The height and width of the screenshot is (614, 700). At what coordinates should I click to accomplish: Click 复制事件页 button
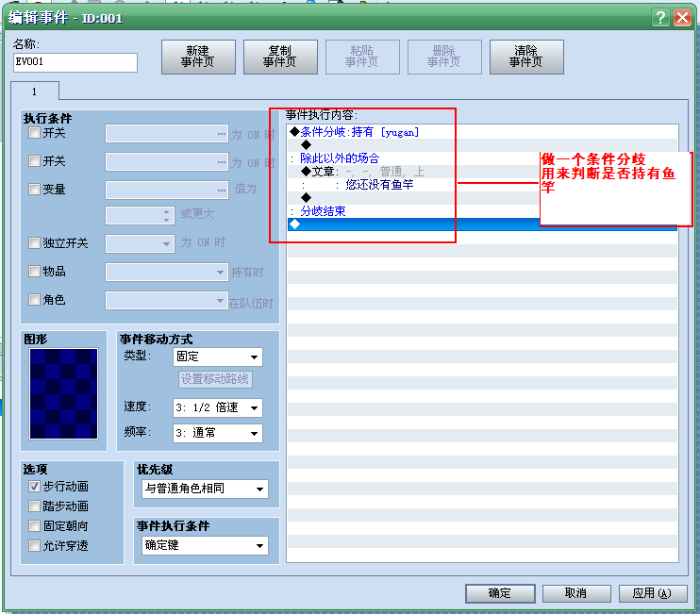[280, 57]
